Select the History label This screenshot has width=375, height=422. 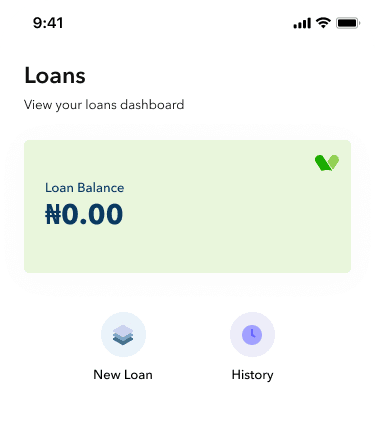pyautogui.click(x=252, y=375)
